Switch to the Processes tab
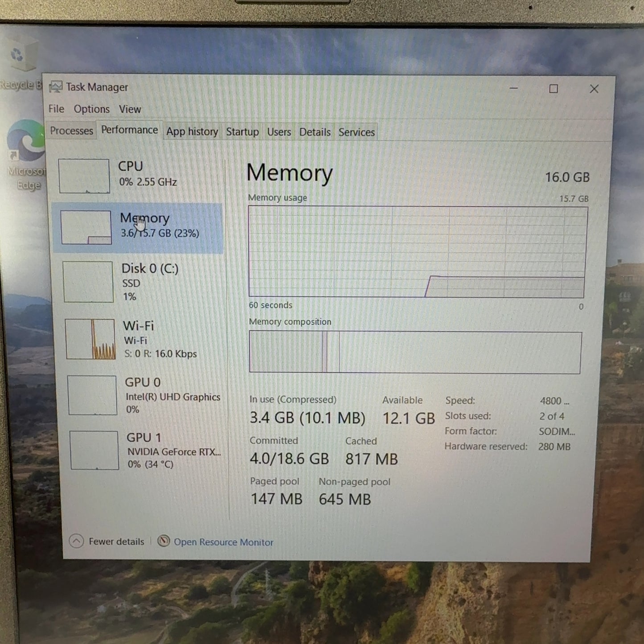 point(71,131)
